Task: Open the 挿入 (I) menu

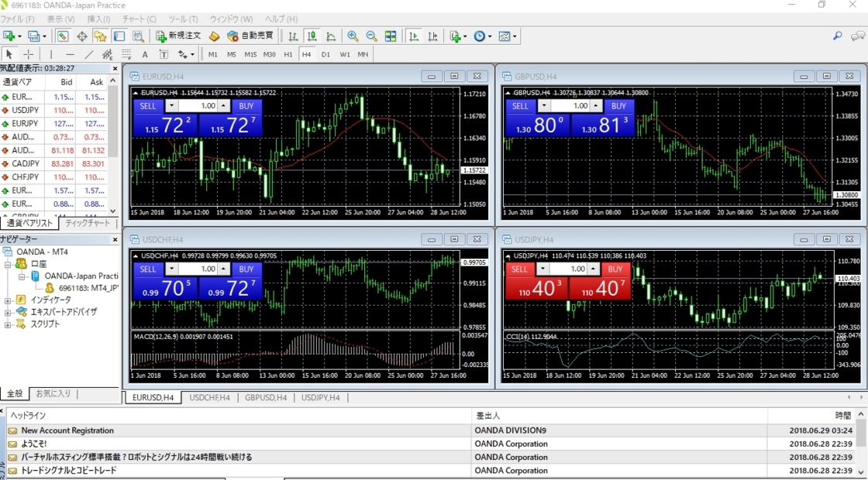Action: [98, 19]
